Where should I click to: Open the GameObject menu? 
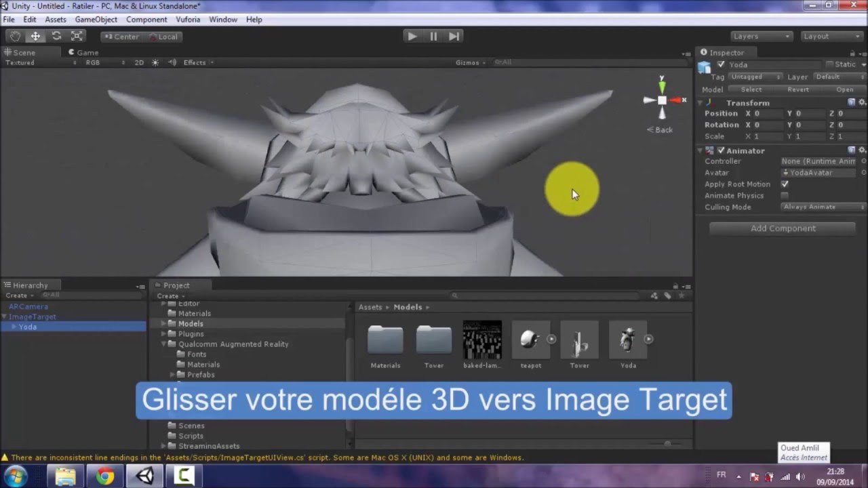[x=96, y=20]
